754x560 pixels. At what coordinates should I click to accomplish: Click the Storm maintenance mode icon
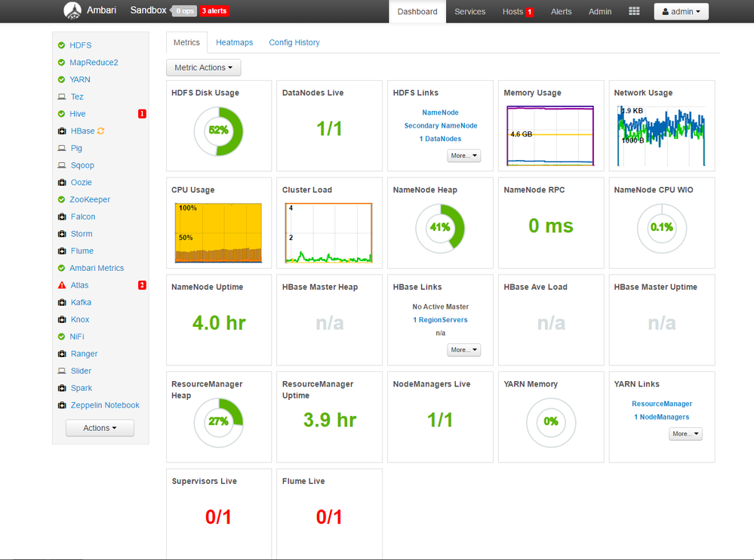62,234
